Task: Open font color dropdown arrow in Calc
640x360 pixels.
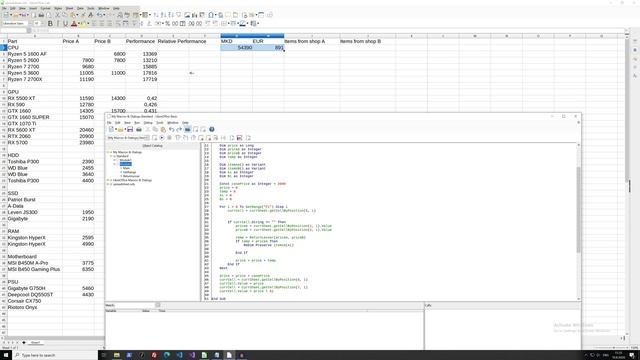Action: coord(78,23)
